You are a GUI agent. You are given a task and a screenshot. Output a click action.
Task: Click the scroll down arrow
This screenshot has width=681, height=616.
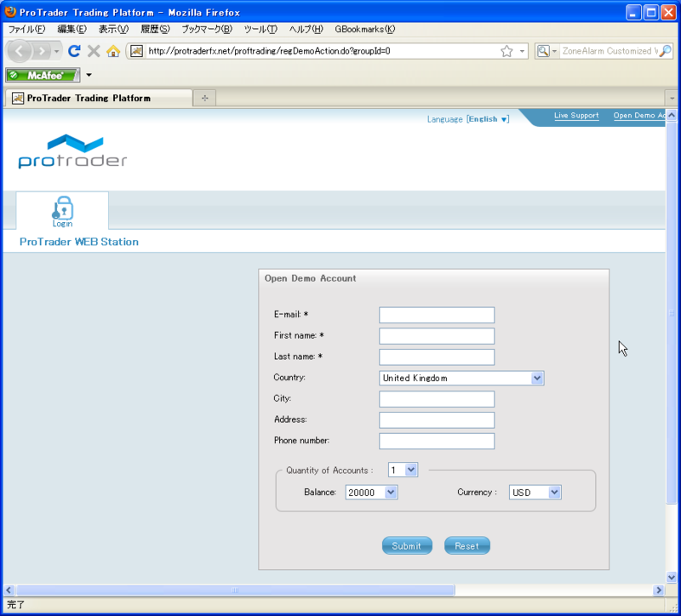(x=672, y=578)
